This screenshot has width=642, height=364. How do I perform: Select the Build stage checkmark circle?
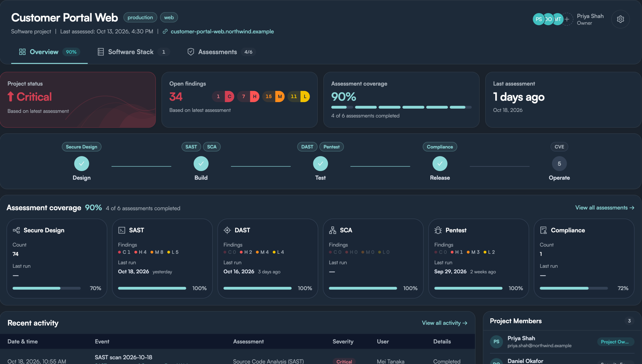tap(201, 164)
